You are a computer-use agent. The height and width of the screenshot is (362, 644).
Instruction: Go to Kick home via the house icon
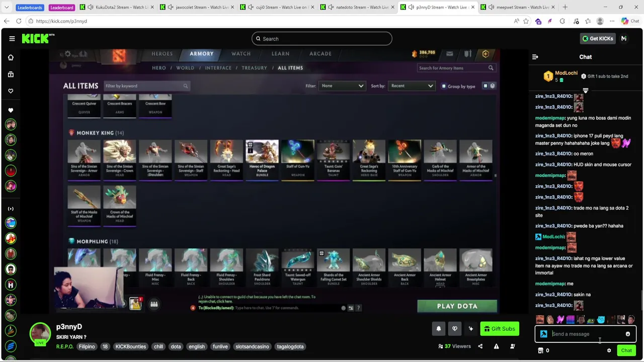(x=11, y=57)
